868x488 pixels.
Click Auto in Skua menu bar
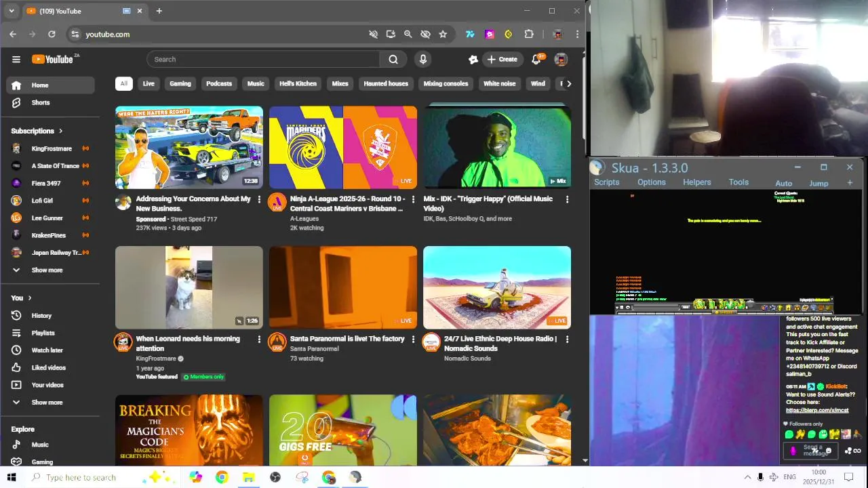point(783,183)
